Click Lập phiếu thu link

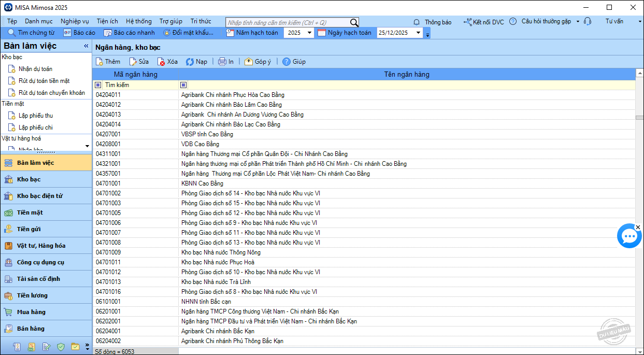pyautogui.click(x=36, y=116)
